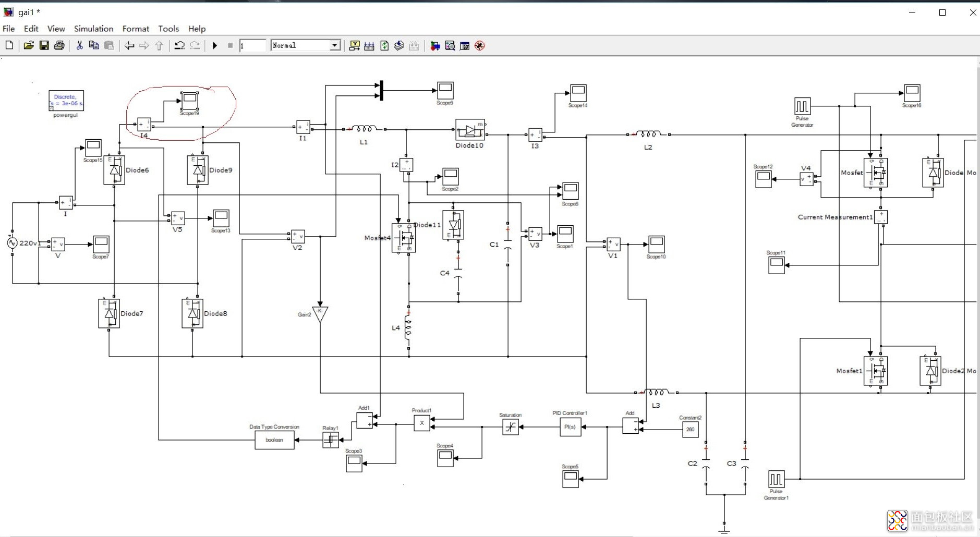Image resolution: width=980 pixels, height=537 pixels.
Task: Select the Mosfet1 block
Action: click(x=876, y=371)
